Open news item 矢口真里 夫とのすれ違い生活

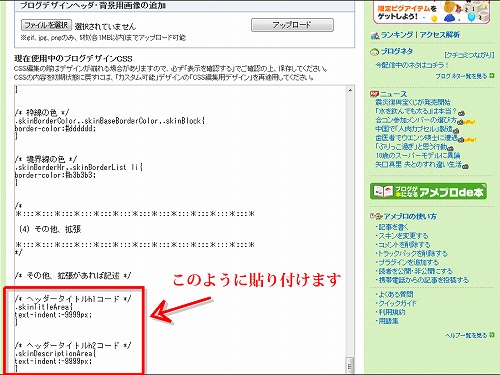(x=419, y=164)
